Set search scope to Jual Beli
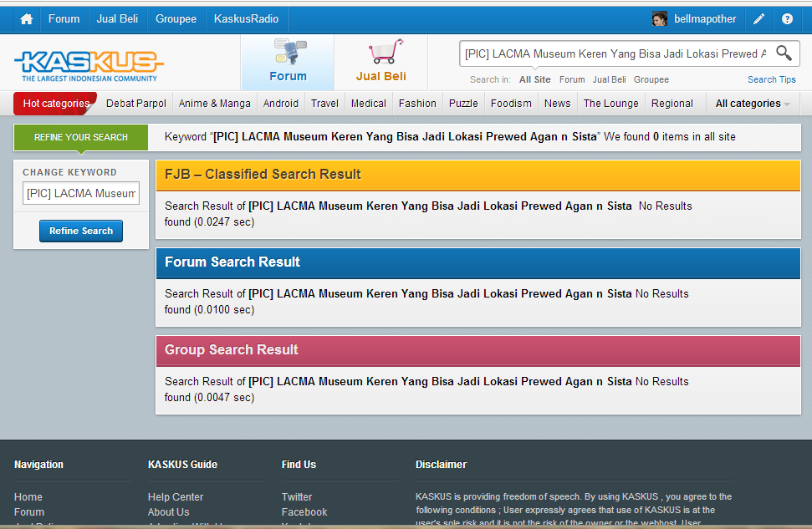Viewport: 812px width, 529px height. point(609,79)
